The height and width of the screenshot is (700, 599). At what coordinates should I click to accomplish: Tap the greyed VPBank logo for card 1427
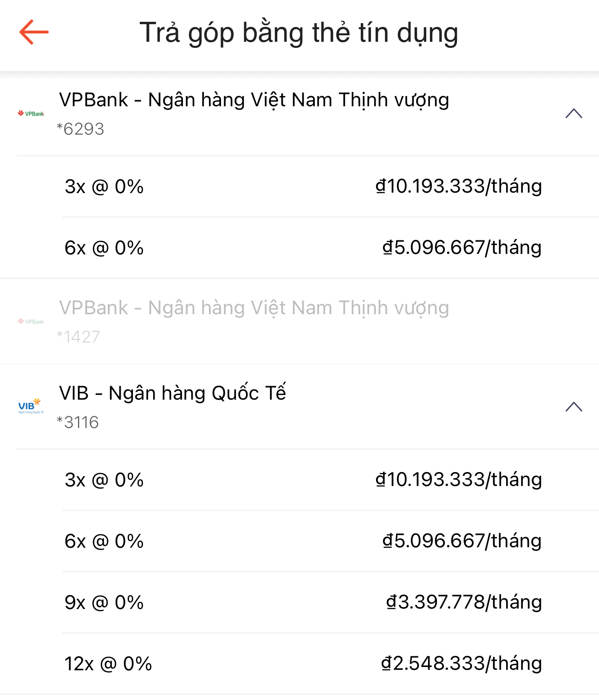point(31,321)
